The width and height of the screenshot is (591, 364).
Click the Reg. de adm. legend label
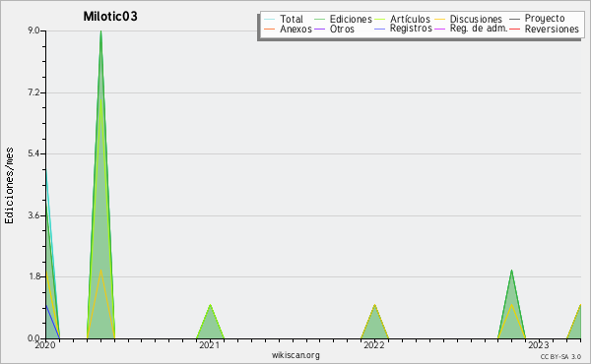479,29
